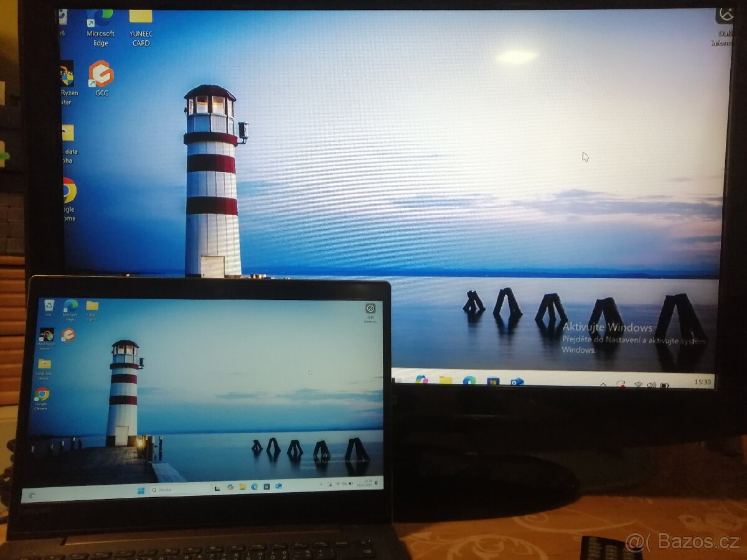The image size is (747, 560).
Task: Open wallpaper info icon on laptop's top-right desktop
Action: coord(370,309)
